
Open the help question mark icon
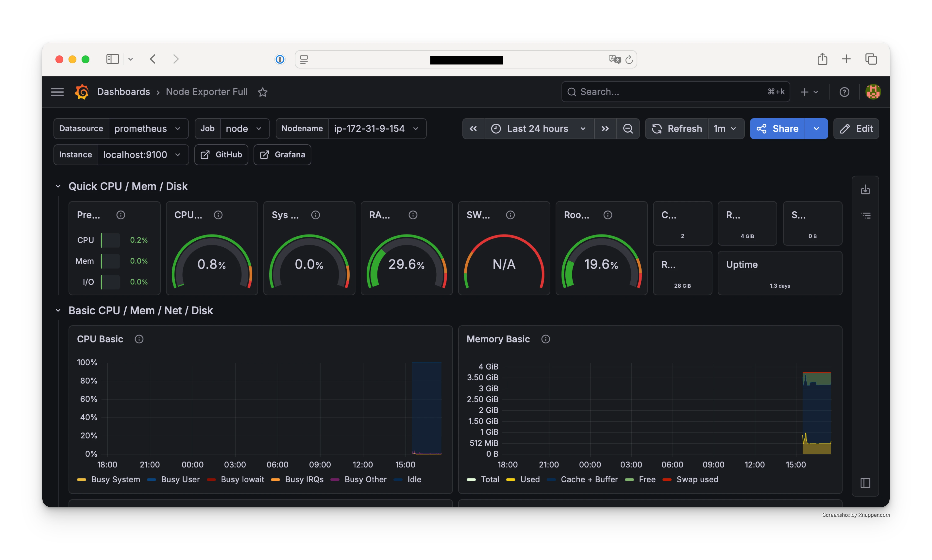pyautogui.click(x=844, y=92)
